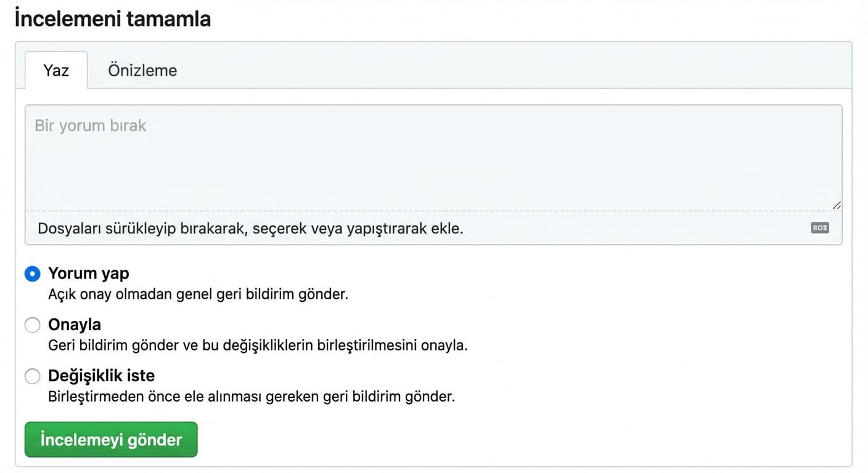Viewport: 868px width, 473px height.
Task: Choose Değişiklik iste review option
Action: [32, 376]
